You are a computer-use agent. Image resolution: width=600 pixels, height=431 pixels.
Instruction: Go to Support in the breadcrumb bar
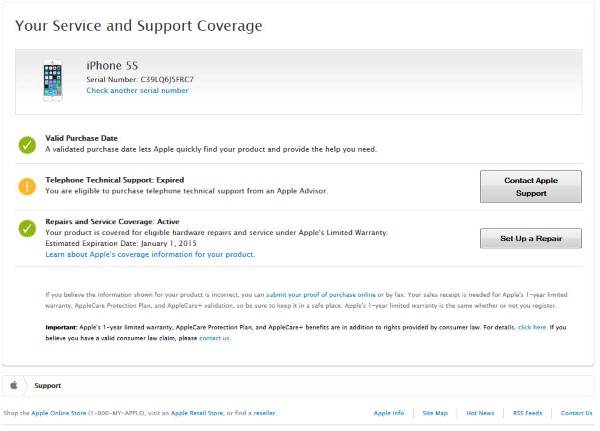(48, 384)
